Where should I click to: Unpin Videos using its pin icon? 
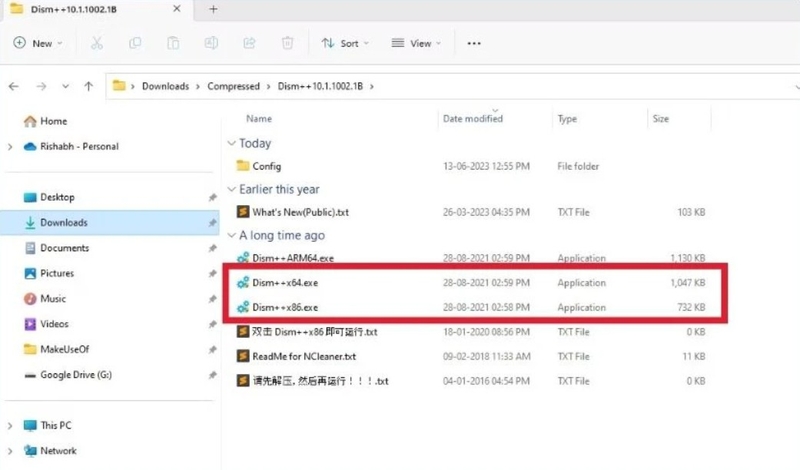click(x=212, y=324)
